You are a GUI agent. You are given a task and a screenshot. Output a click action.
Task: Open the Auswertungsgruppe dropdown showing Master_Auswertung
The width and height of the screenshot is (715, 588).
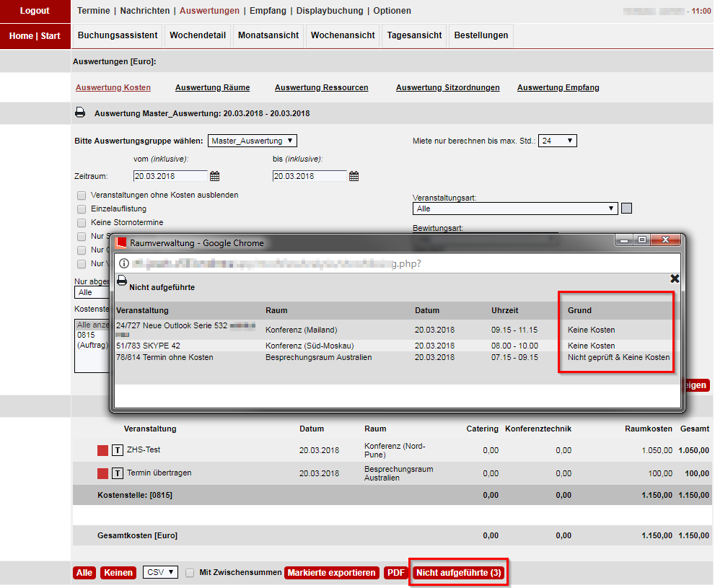(x=253, y=141)
